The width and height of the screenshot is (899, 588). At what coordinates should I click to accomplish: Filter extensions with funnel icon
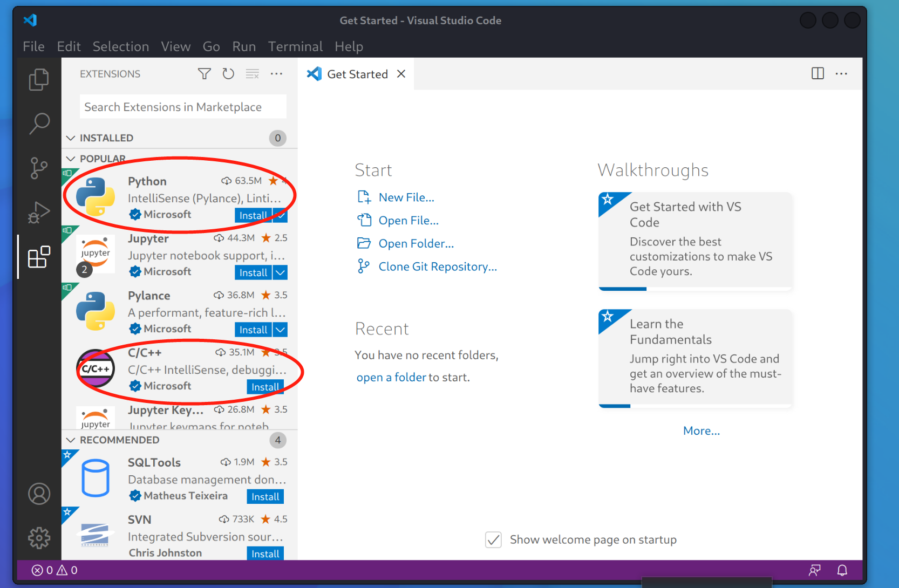[204, 74]
